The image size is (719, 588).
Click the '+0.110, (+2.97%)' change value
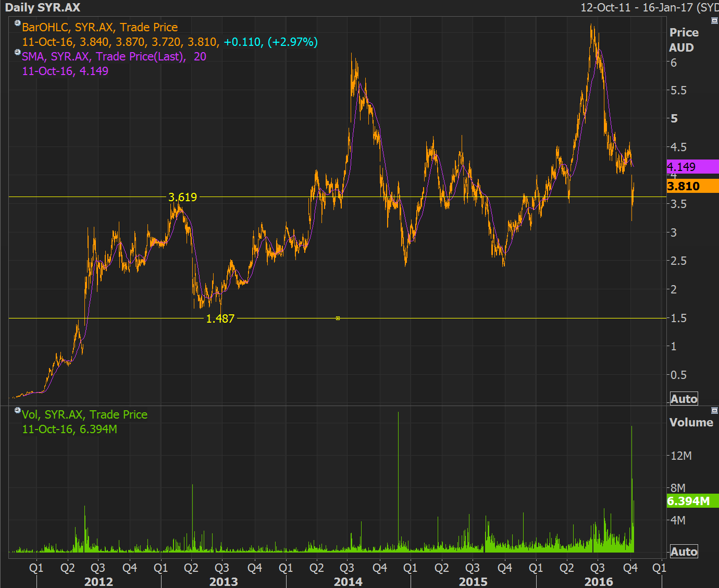[270, 42]
